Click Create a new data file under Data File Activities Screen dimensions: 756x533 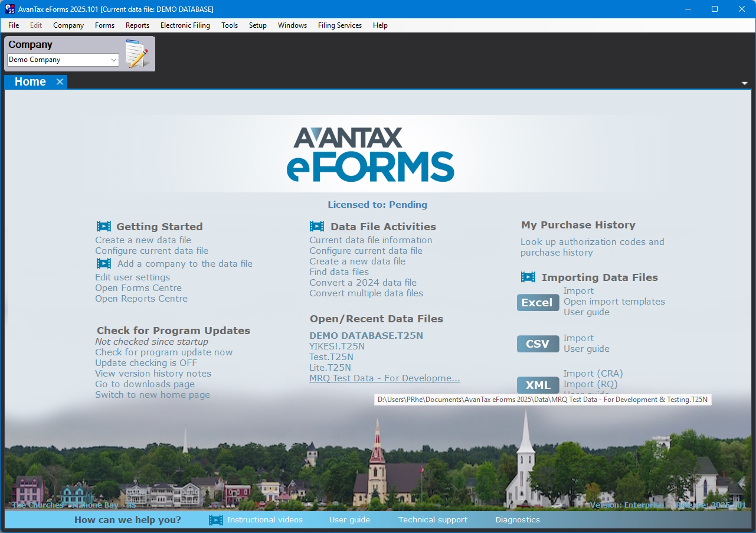point(357,261)
